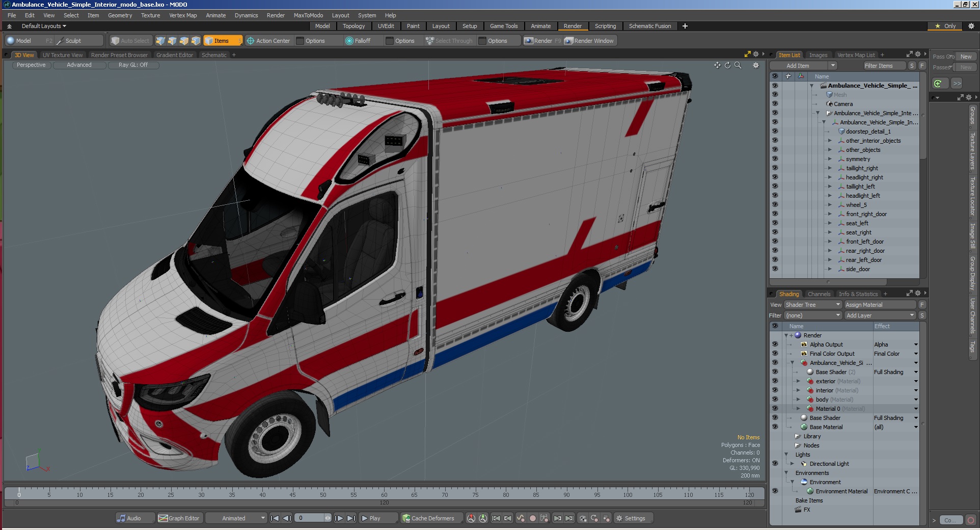Image resolution: width=980 pixels, height=530 pixels.
Task: Open timeline Settings
Action: pyautogui.click(x=634, y=518)
